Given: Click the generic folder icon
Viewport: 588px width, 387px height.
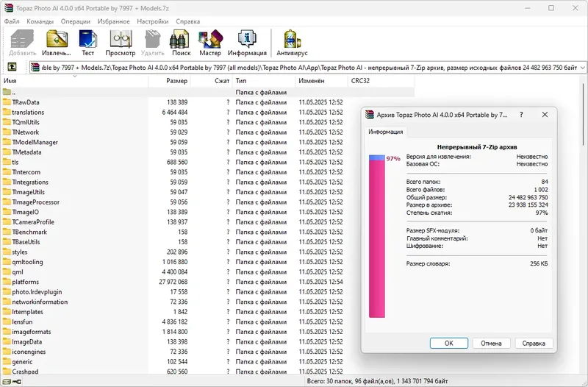Looking at the screenshot, I should [x=7, y=361].
